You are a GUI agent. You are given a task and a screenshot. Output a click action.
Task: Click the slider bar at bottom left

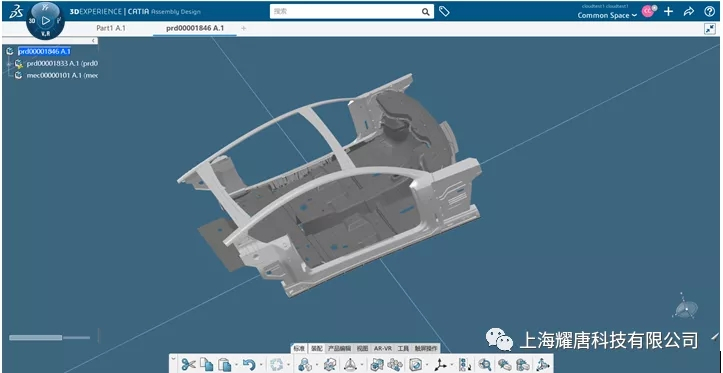pyautogui.click(x=49, y=337)
